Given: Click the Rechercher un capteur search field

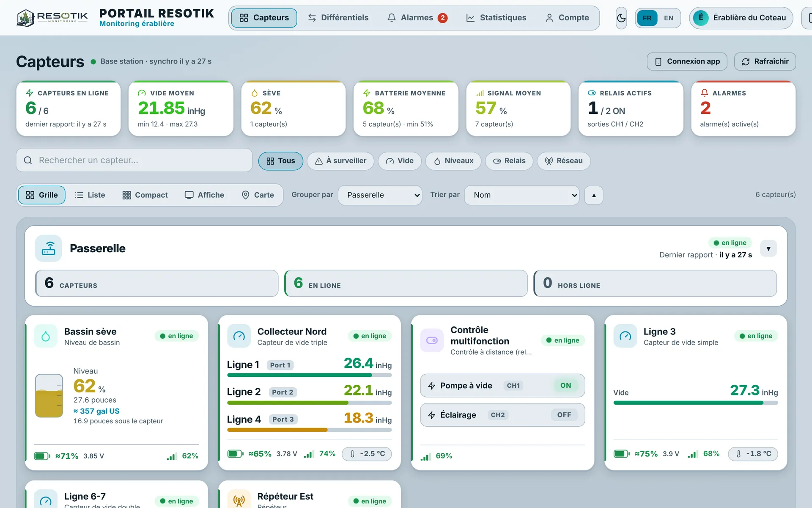Looking at the screenshot, I should (x=134, y=160).
